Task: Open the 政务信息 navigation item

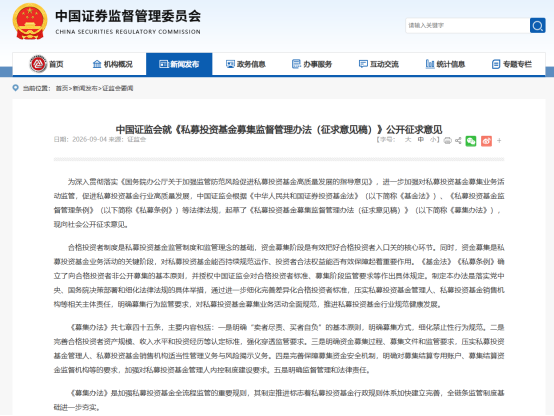Action: (246, 64)
